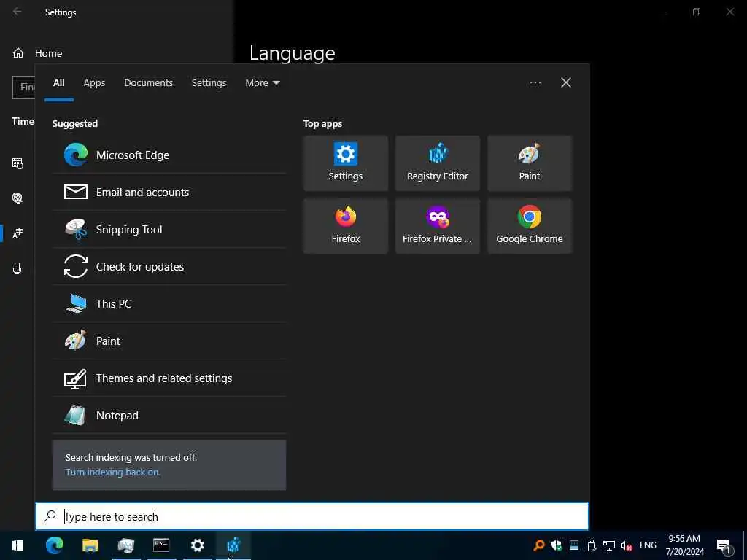Click the ENG language indicator
This screenshot has height=560, width=747.
click(x=648, y=545)
